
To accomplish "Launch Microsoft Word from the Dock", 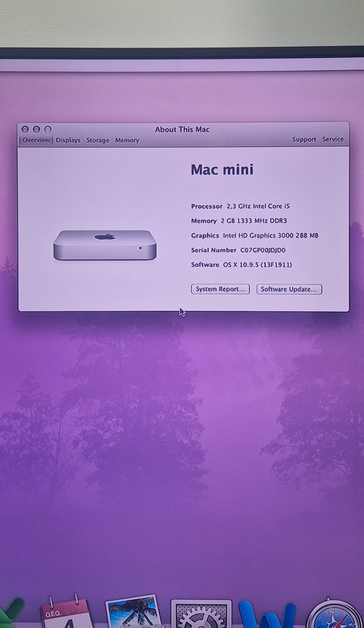I will point(267,614).
